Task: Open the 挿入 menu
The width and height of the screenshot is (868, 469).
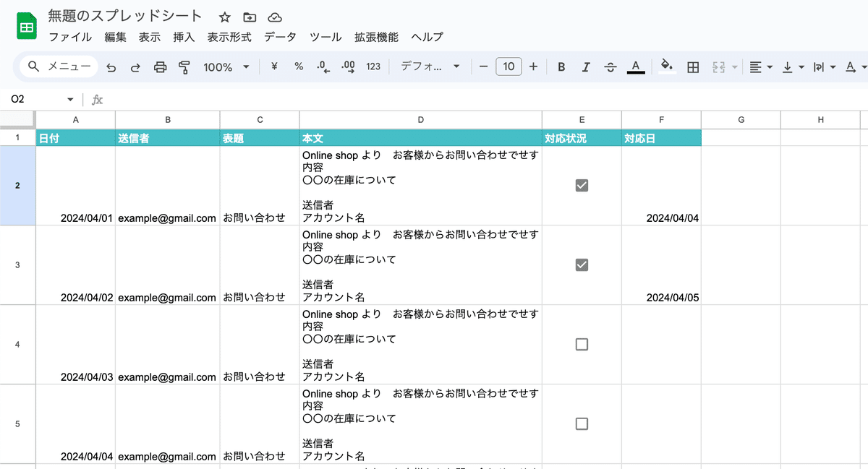Action: point(184,37)
